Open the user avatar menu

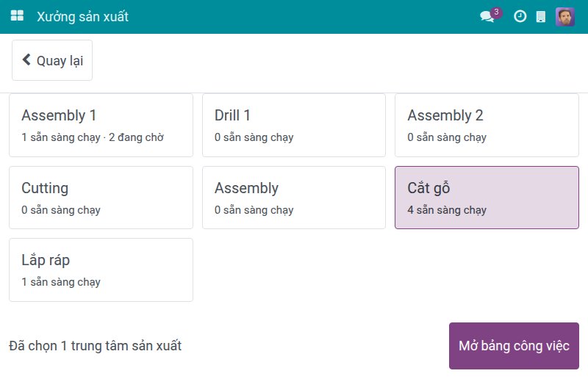click(564, 16)
